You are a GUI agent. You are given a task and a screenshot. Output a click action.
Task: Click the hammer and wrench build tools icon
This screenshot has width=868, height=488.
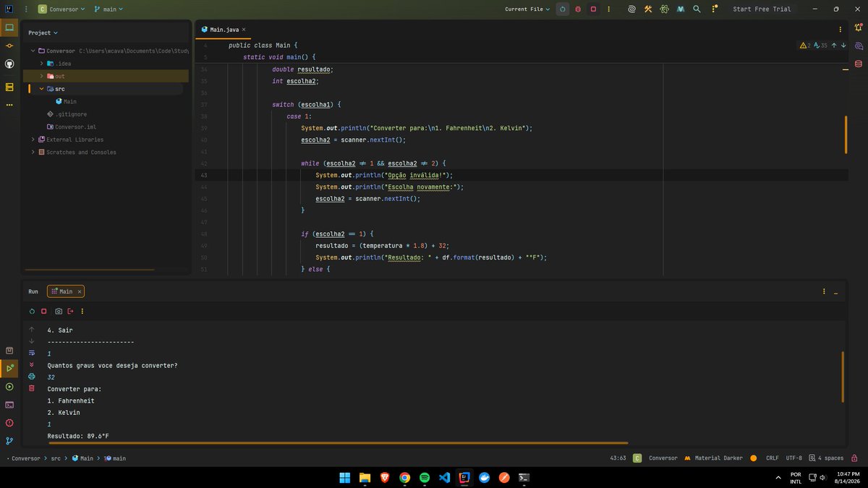coord(648,9)
